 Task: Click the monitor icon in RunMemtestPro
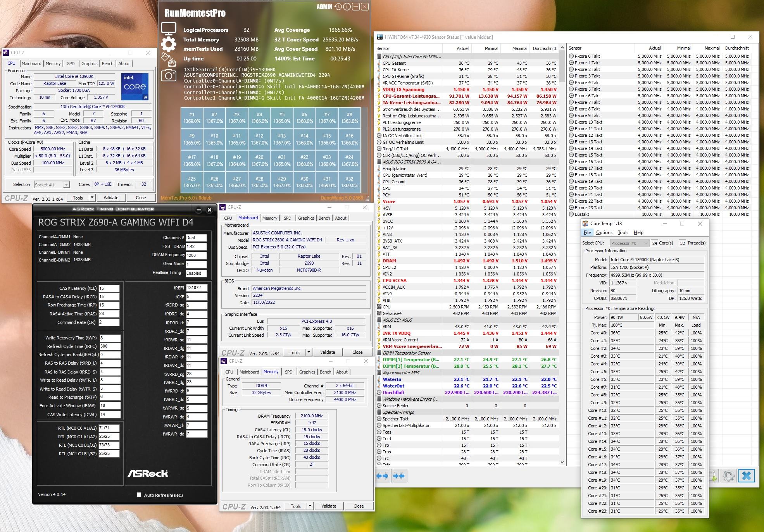coord(169,29)
